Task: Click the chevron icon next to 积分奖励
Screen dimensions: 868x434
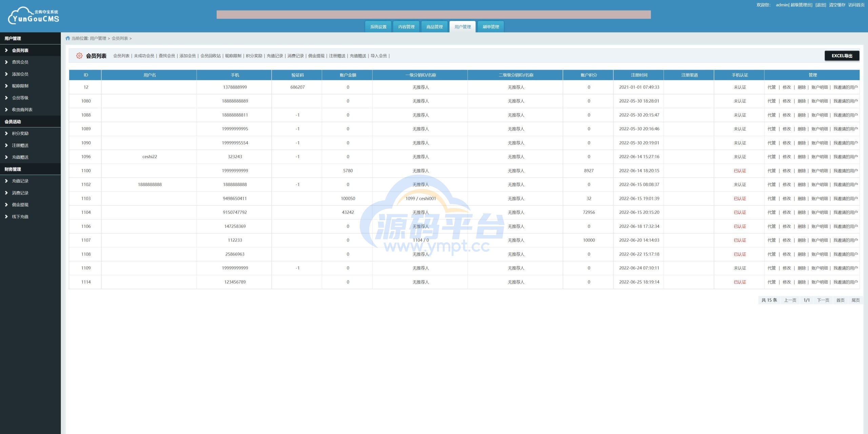Action: (6, 133)
